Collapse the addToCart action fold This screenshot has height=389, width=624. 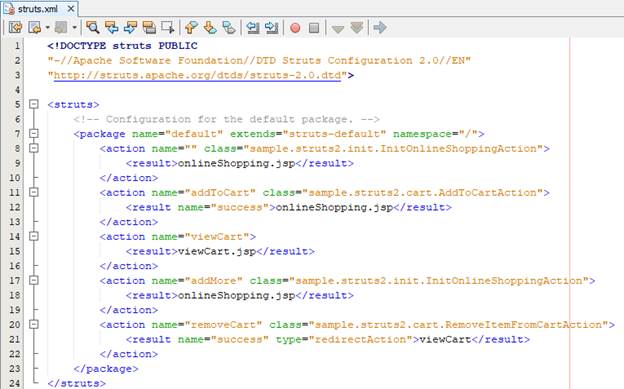pyautogui.click(x=34, y=192)
